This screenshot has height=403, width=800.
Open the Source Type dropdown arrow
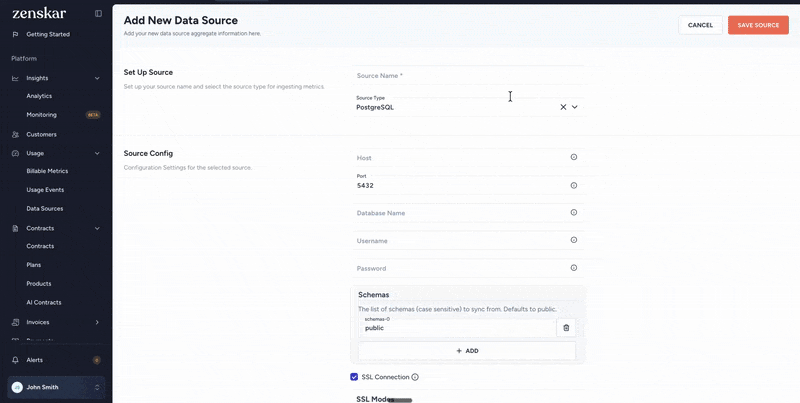[574, 107]
